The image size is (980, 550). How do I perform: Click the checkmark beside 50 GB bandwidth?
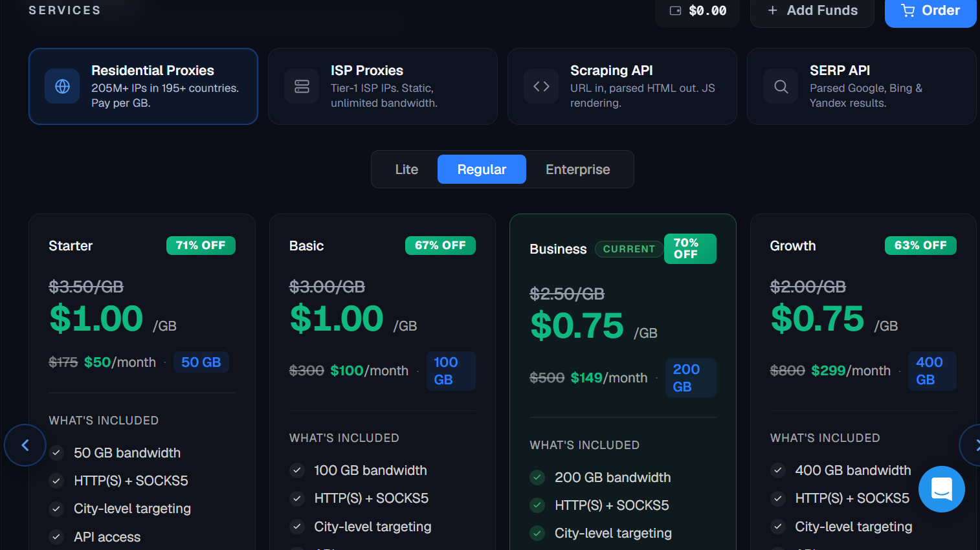[x=56, y=453]
